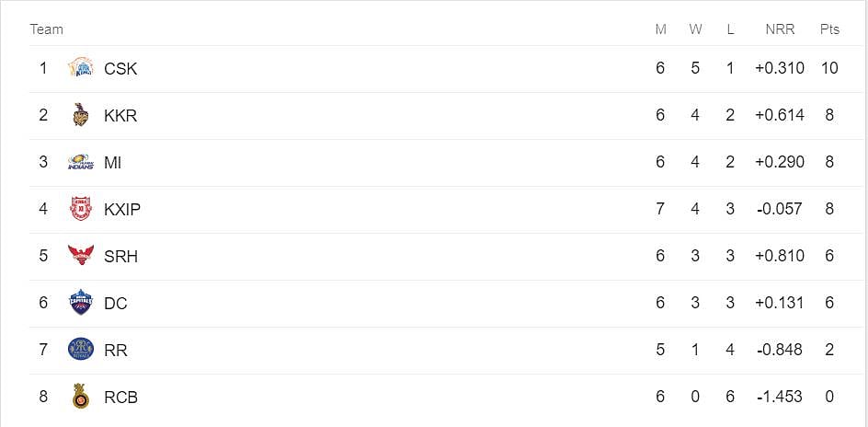
Task: Click SRH's +0.810 net run rate
Action: point(779,257)
